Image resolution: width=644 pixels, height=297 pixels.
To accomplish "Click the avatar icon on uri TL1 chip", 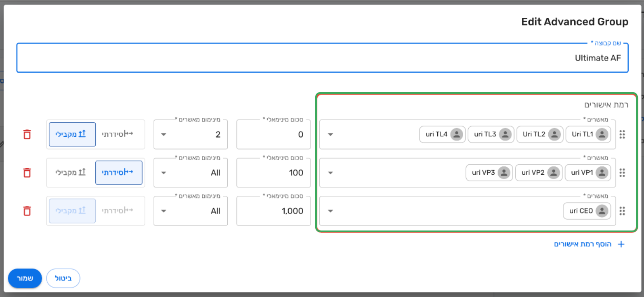I will [x=602, y=134].
